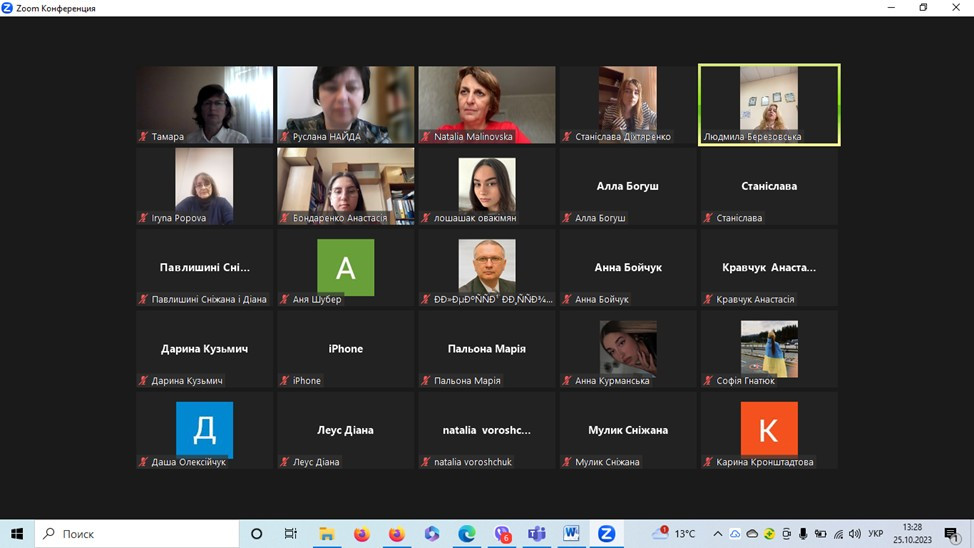Click the bottom label Кравчук Анастасія
The height and width of the screenshot is (548, 974).
[x=755, y=299]
